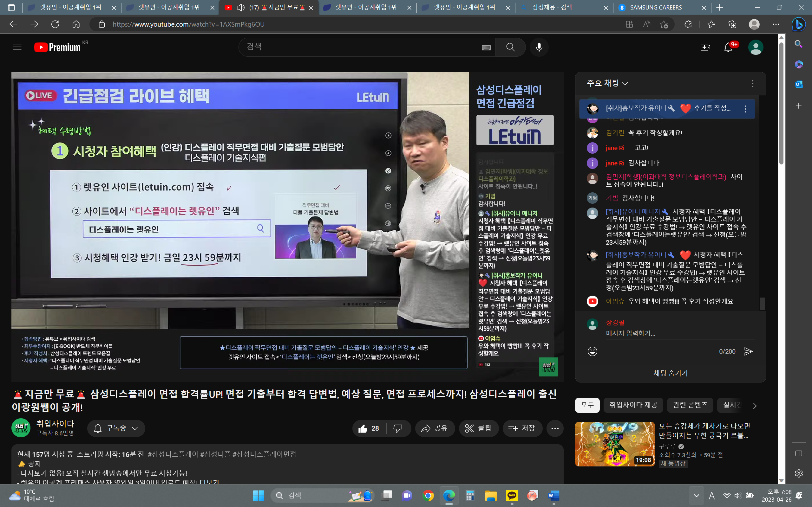Click the 채팅 숨기기 button
This screenshot has width=812, height=507.
(671, 373)
